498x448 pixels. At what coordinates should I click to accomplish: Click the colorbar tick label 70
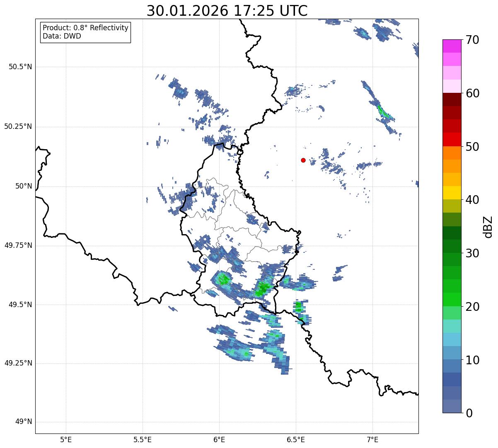tap(473, 40)
